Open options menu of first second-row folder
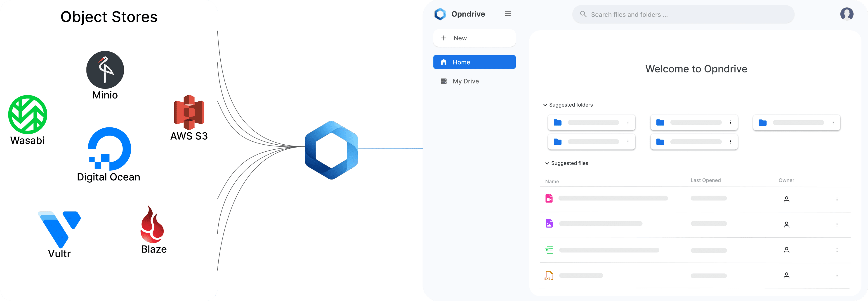Screen dimensions: 868x301 point(628,142)
